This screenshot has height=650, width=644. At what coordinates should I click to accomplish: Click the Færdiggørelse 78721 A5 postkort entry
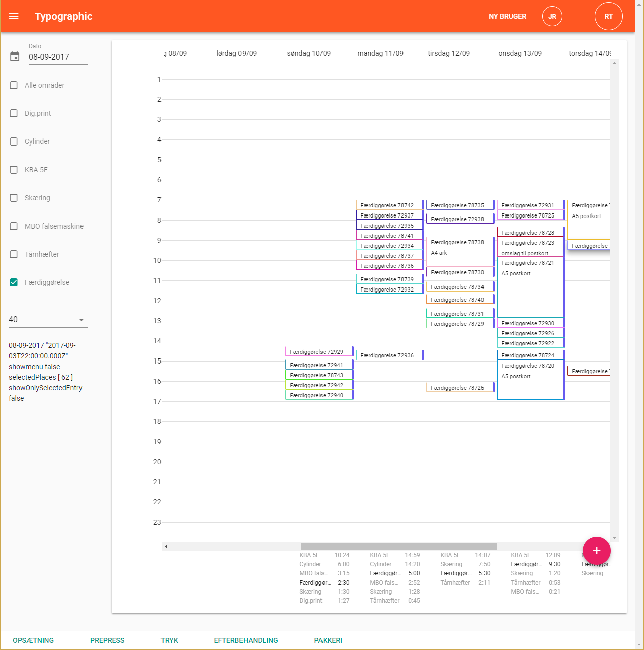pyautogui.click(x=531, y=287)
